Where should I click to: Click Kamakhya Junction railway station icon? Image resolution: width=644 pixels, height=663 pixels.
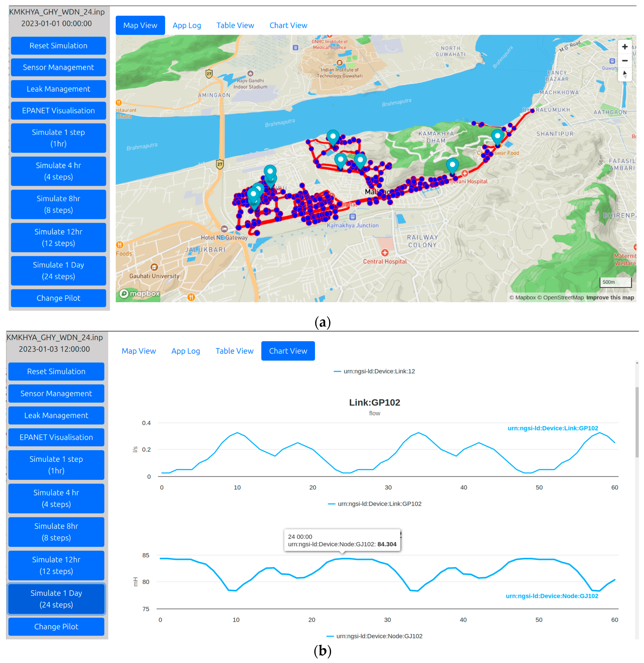(x=353, y=217)
